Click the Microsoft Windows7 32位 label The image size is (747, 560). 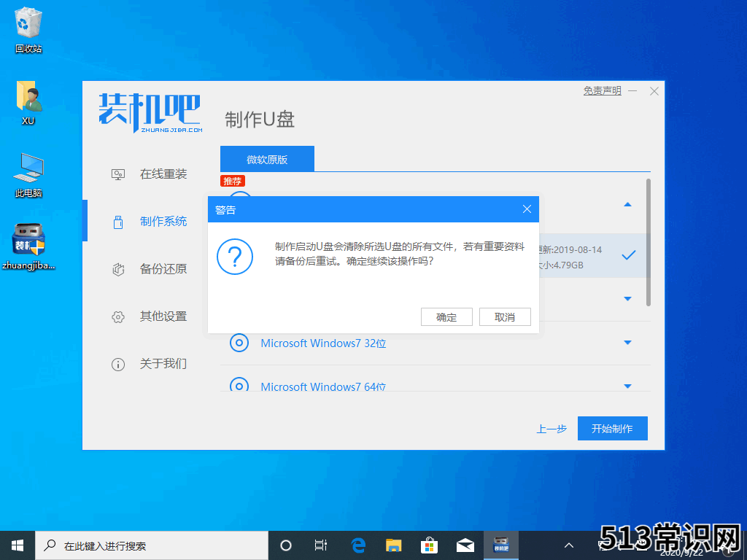tap(323, 343)
